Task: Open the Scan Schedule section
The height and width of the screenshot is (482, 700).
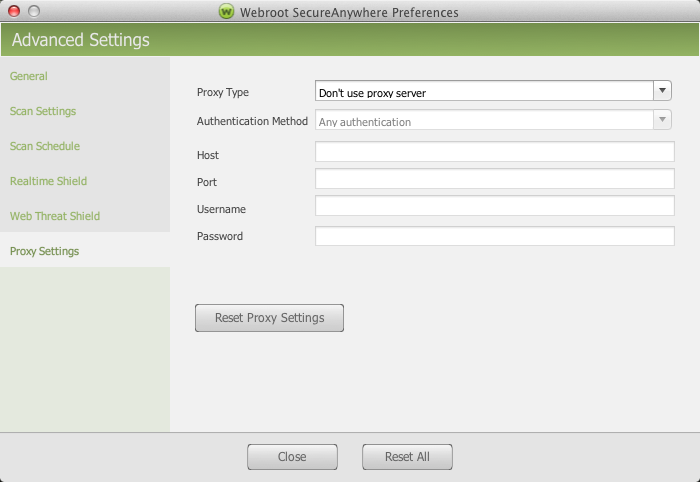Action: [45, 146]
